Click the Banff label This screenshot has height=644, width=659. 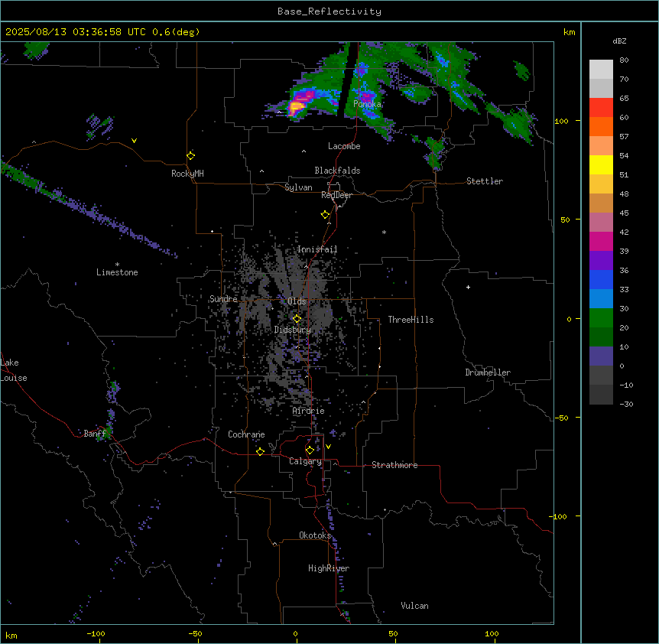pos(95,434)
